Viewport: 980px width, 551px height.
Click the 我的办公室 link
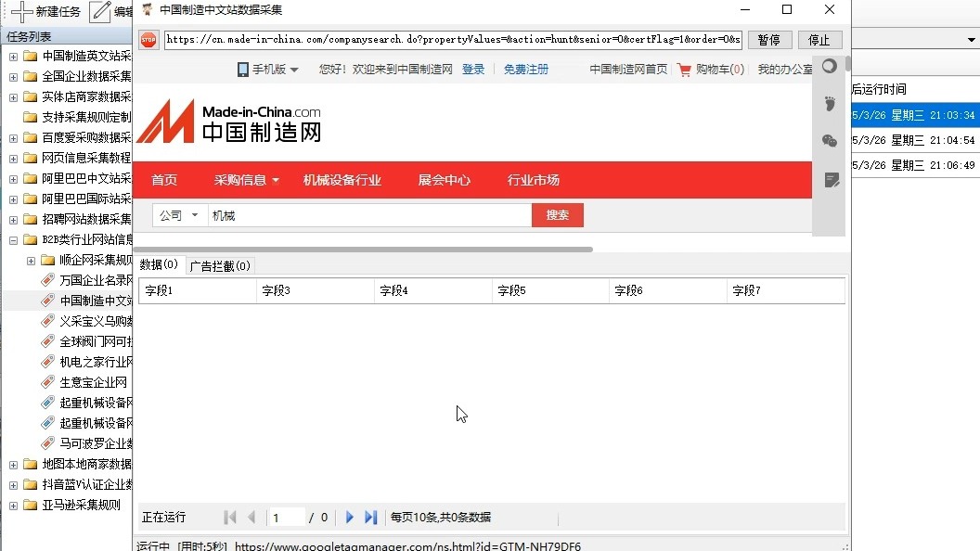point(785,70)
